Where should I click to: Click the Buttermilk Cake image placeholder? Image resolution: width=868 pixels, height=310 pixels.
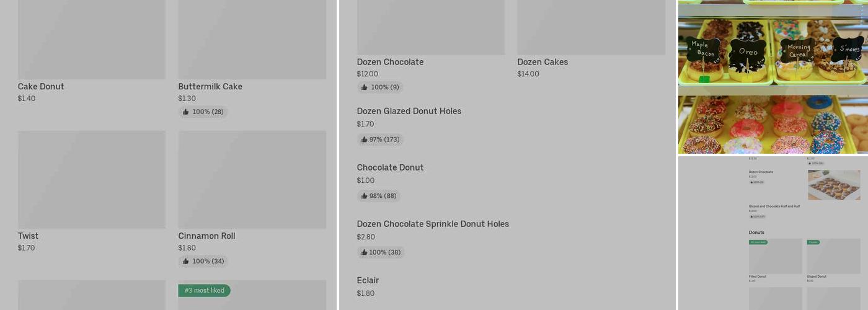252,38
